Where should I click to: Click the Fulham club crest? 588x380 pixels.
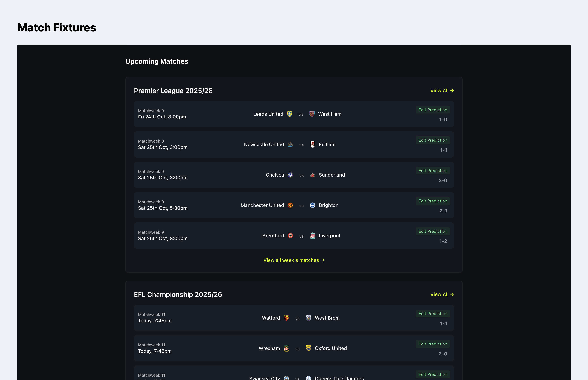coord(313,144)
